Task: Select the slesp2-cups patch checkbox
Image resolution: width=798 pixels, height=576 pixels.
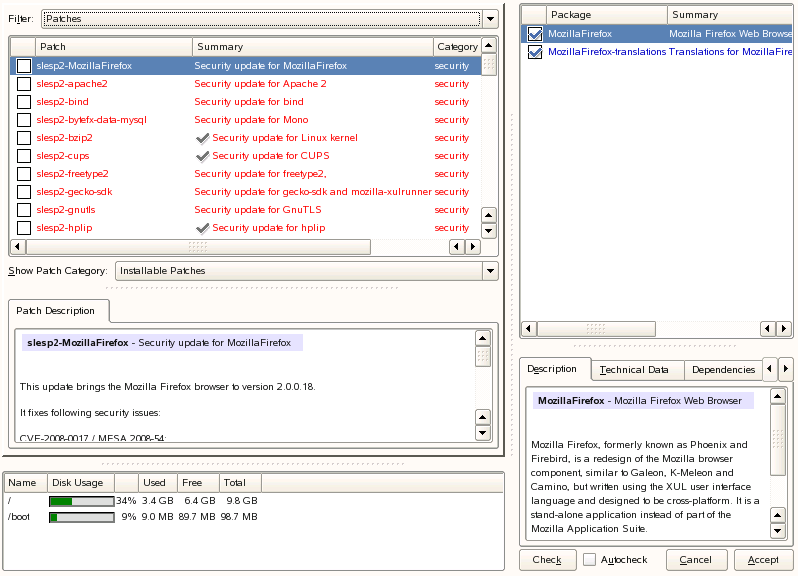Action: click(x=24, y=156)
